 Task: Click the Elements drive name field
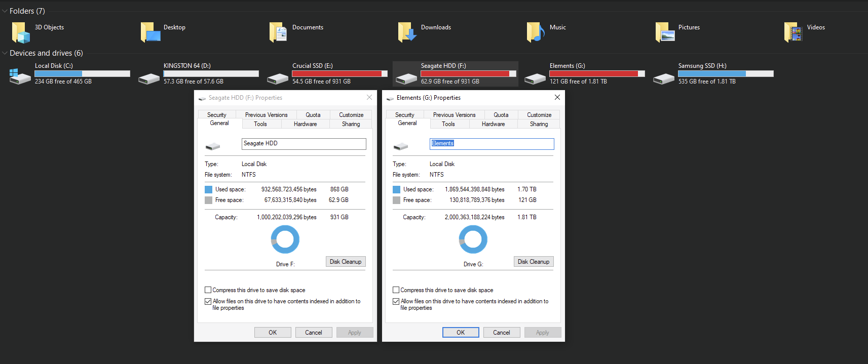click(x=492, y=144)
